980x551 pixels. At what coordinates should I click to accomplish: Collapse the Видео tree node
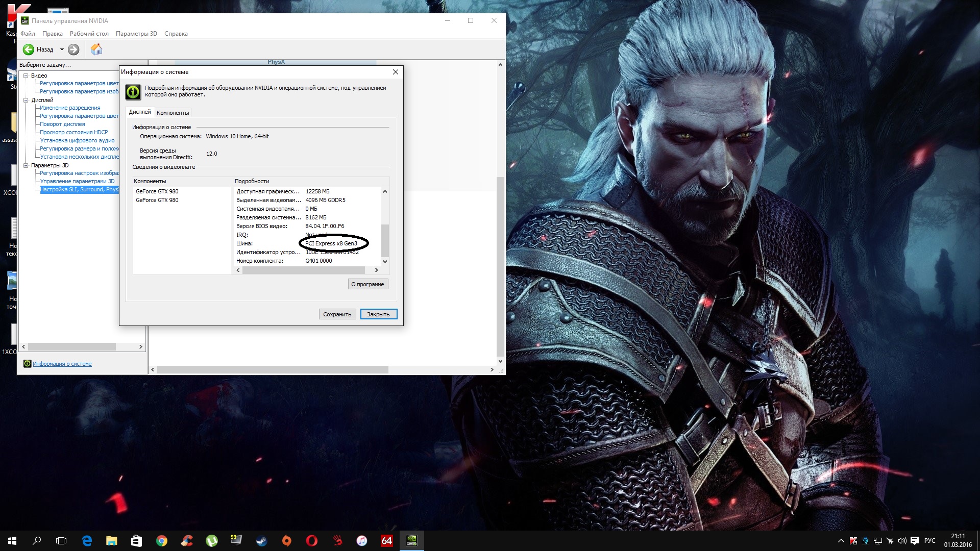pos(26,76)
